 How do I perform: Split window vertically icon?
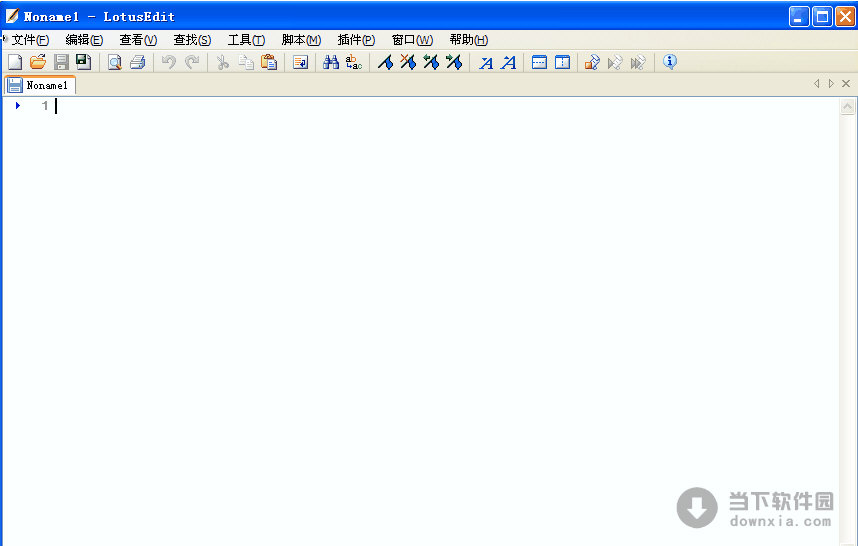point(562,62)
